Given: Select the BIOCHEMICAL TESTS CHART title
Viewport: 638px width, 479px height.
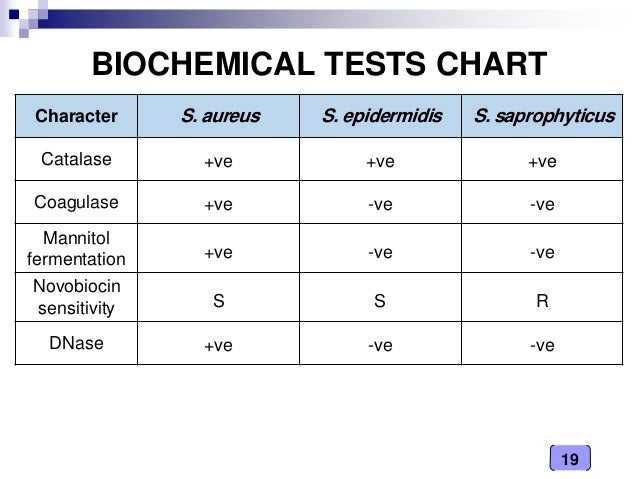Looking at the screenshot, I should 319,64.
